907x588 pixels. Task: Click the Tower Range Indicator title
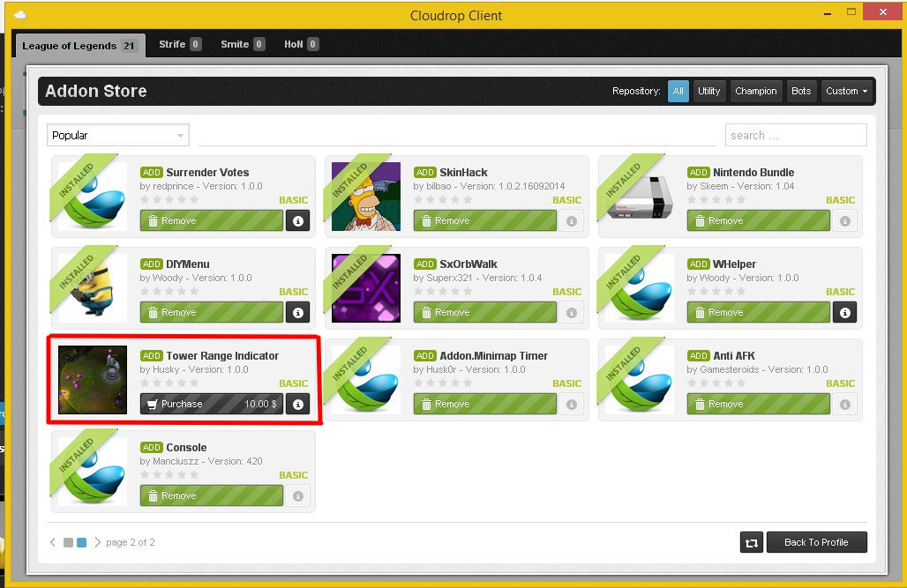coord(222,355)
